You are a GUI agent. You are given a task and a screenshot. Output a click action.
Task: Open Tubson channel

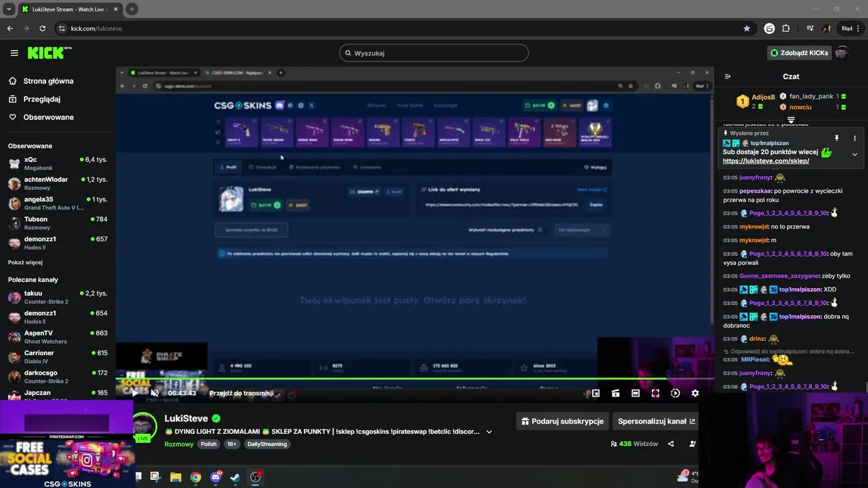click(58, 223)
